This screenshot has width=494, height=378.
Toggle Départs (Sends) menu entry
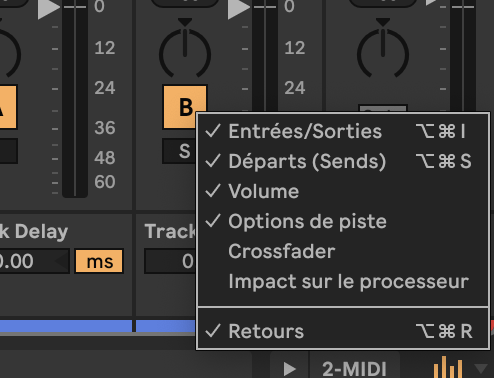[x=343, y=161]
